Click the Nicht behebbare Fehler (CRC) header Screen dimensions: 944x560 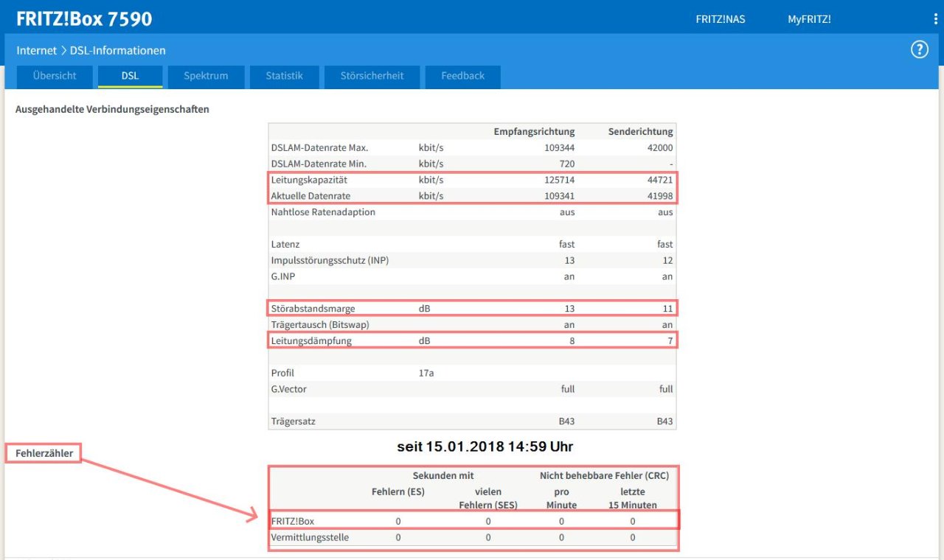coord(604,476)
